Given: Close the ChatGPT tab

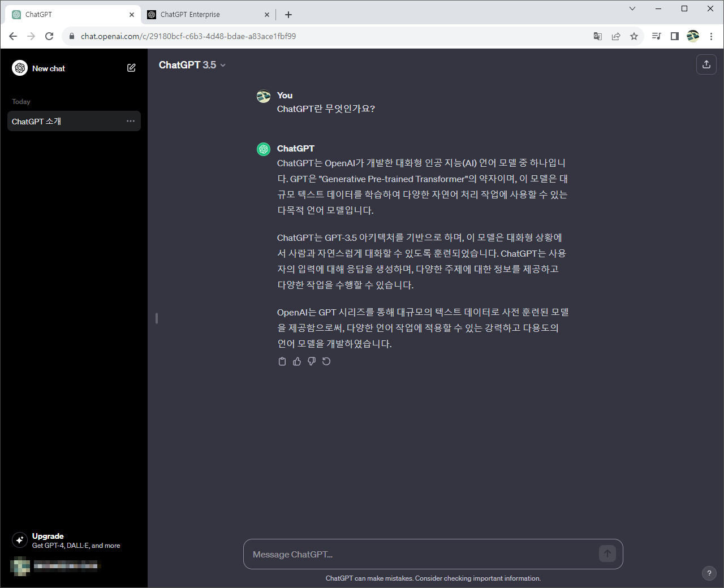Looking at the screenshot, I should (132, 15).
